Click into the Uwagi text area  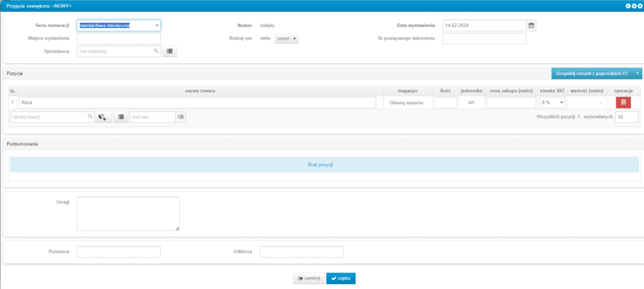pyautogui.click(x=128, y=213)
